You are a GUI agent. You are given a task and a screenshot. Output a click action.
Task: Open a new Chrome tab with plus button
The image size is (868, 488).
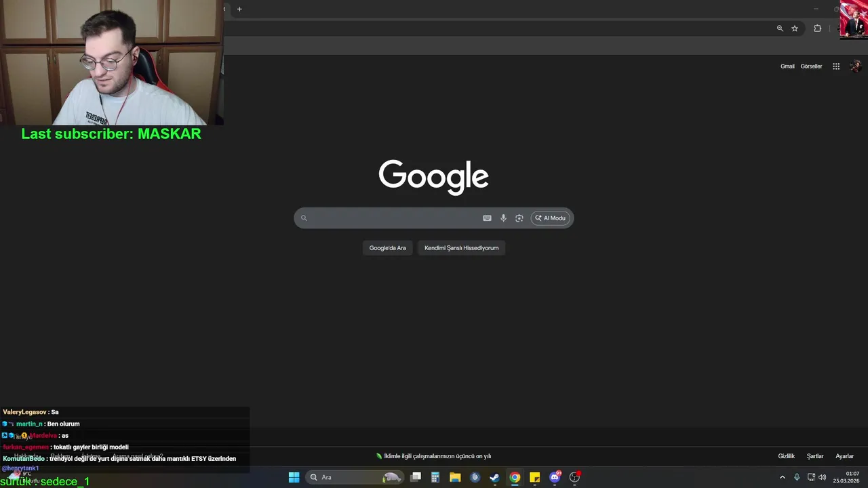239,9
